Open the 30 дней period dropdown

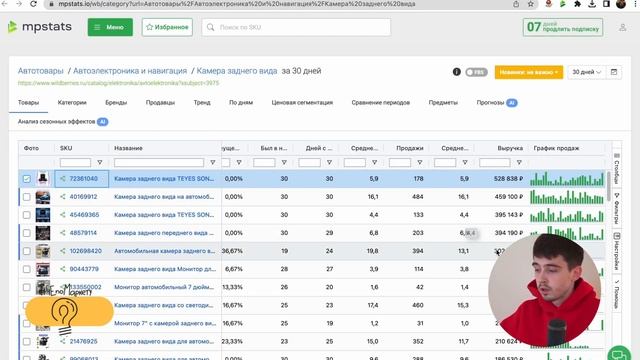pyautogui.click(x=587, y=72)
